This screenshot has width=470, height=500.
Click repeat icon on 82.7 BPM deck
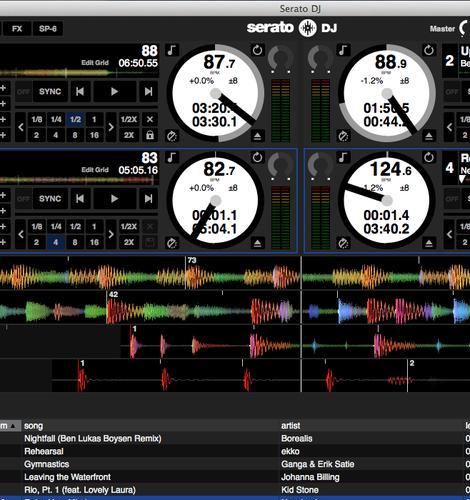[257, 157]
